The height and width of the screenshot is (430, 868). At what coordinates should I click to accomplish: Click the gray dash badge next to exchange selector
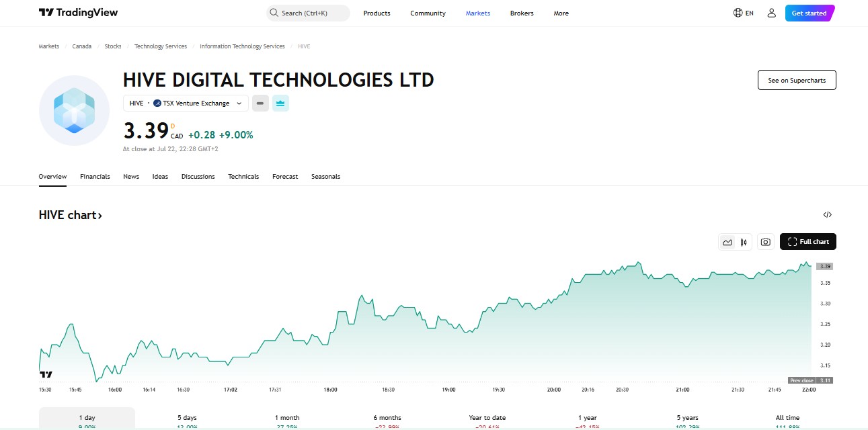point(260,103)
